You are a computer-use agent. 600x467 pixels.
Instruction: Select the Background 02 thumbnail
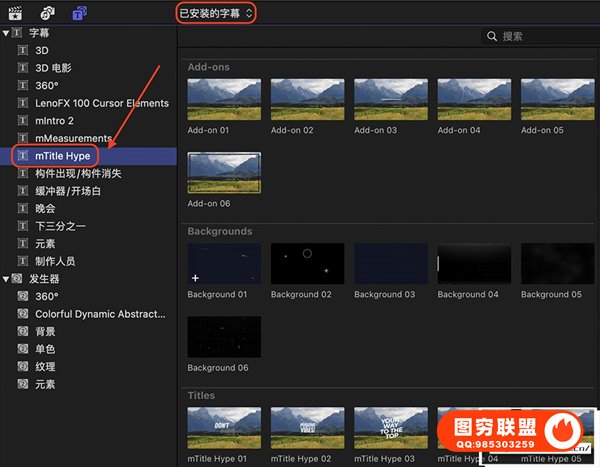307,263
